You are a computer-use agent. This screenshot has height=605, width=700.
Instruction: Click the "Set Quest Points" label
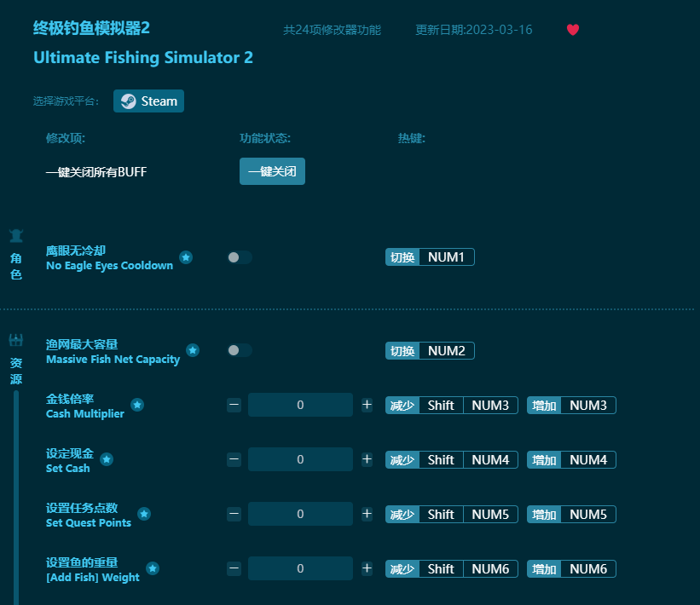pyautogui.click(x=89, y=522)
